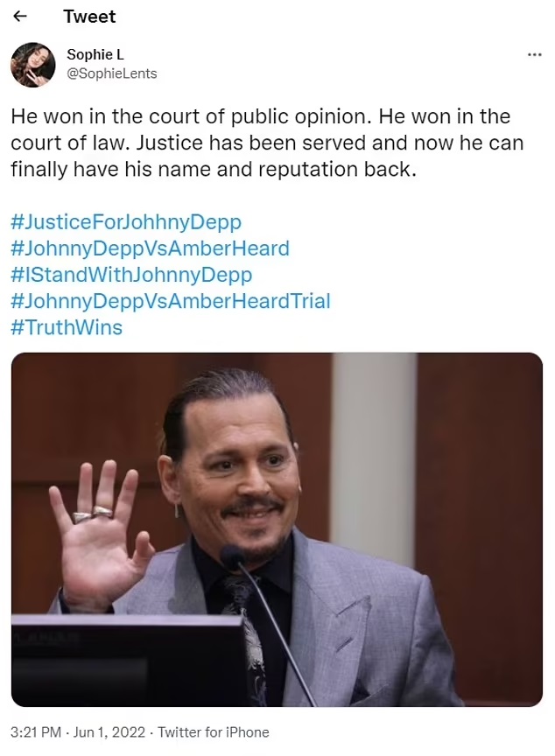
Task: Click the back arrow icon
Action: click(20, 17)
